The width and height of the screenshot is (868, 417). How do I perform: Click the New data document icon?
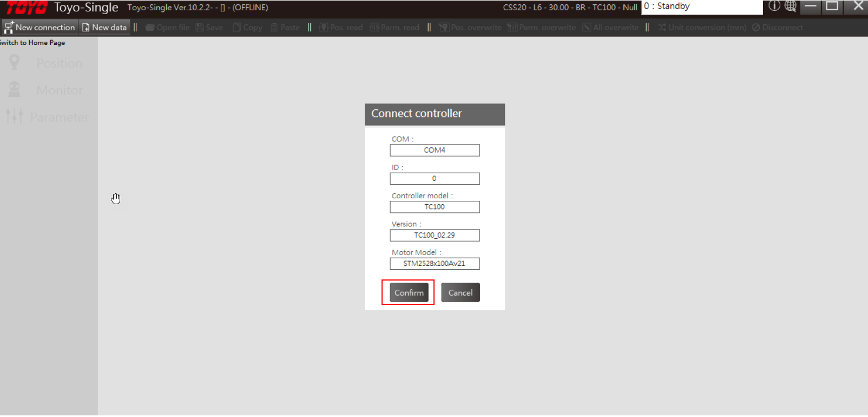[86, 27]
